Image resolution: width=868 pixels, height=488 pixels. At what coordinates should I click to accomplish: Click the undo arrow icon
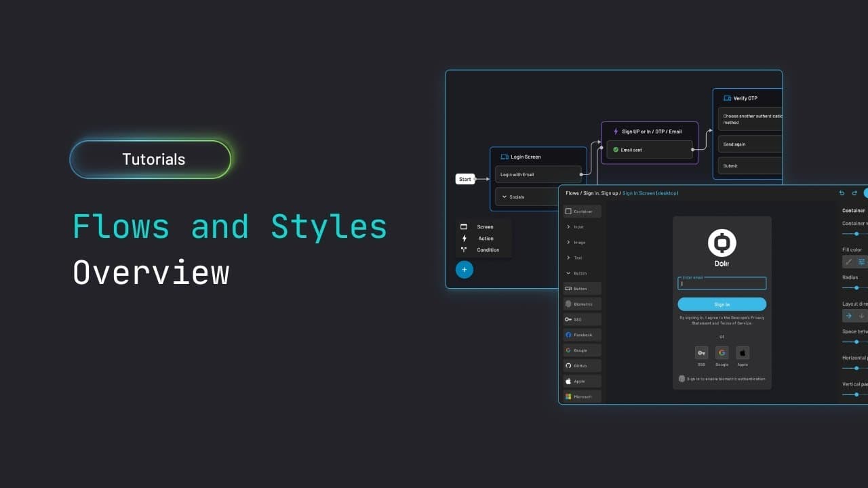(842, 193)
